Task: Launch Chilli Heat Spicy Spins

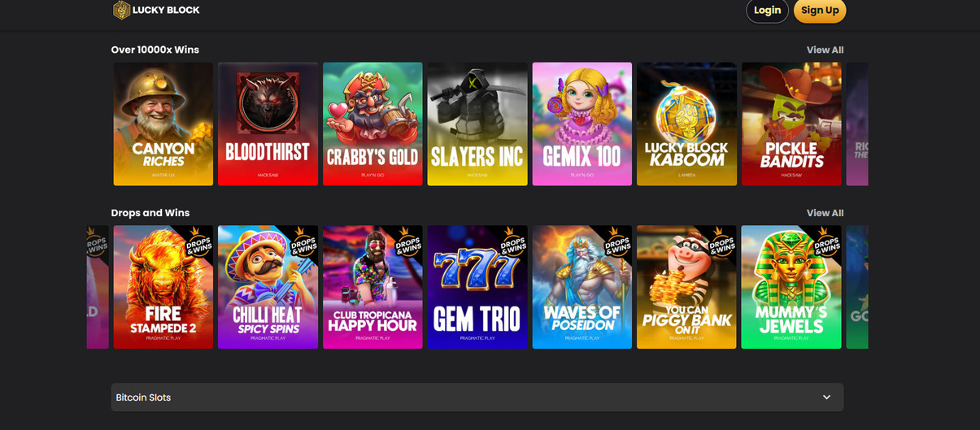Action: click(x=268, y=287)
